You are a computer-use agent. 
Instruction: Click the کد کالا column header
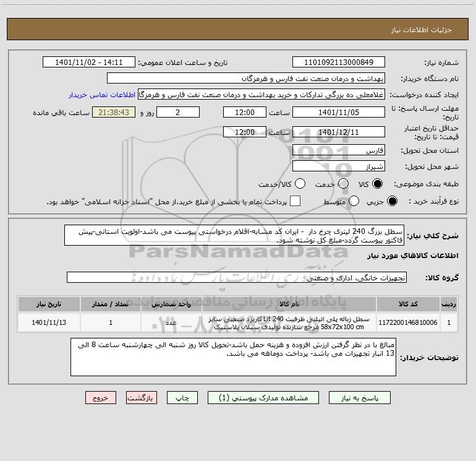tap(408, 304)
